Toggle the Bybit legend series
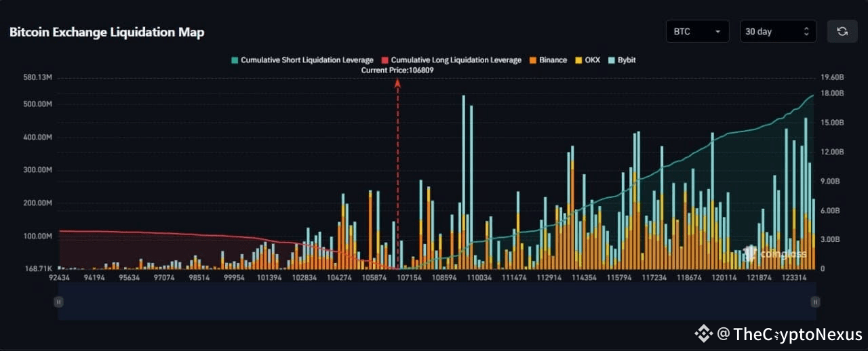The height and width of the screenshot is (351, 868). coord(621,60)
